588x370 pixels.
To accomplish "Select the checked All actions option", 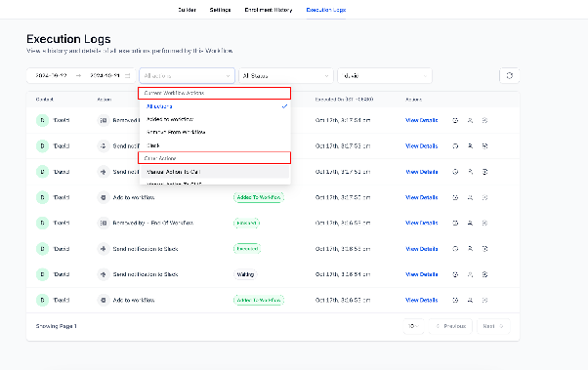I will click(x=215, y=106).
